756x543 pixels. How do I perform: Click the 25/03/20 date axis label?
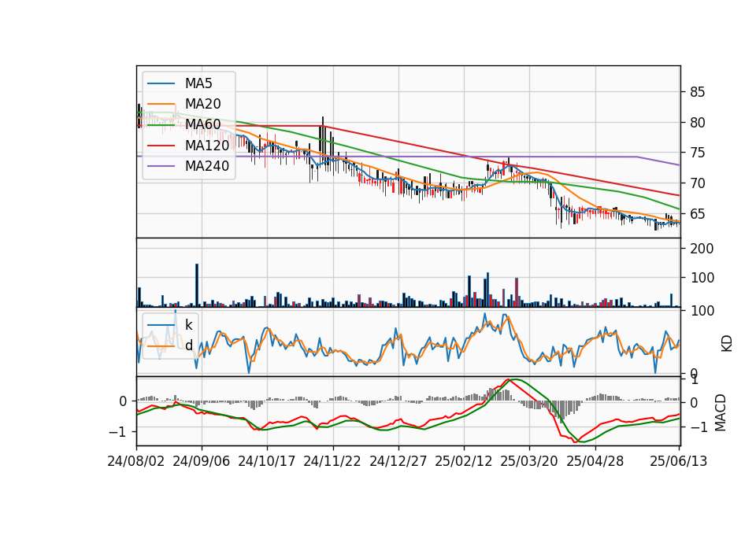tap(529, 461)
